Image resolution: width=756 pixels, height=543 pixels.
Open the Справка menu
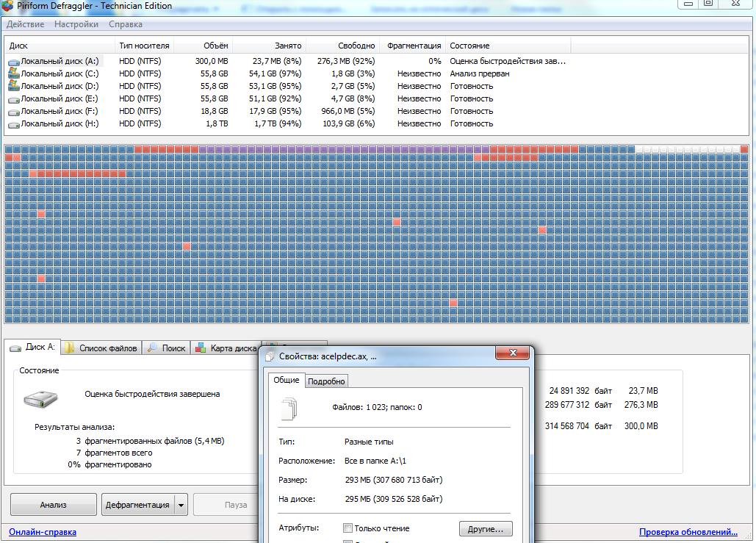[x=126, y=24]
